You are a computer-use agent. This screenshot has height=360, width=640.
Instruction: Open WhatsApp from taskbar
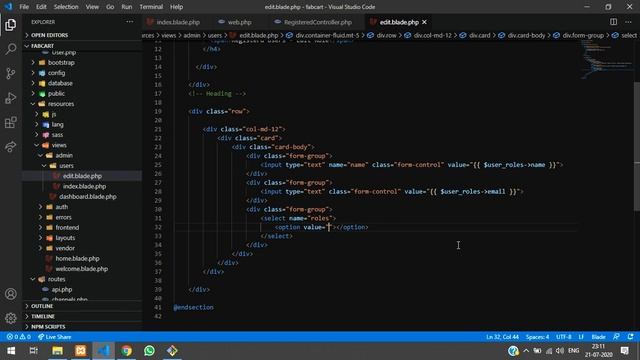[x=149, y=351]
